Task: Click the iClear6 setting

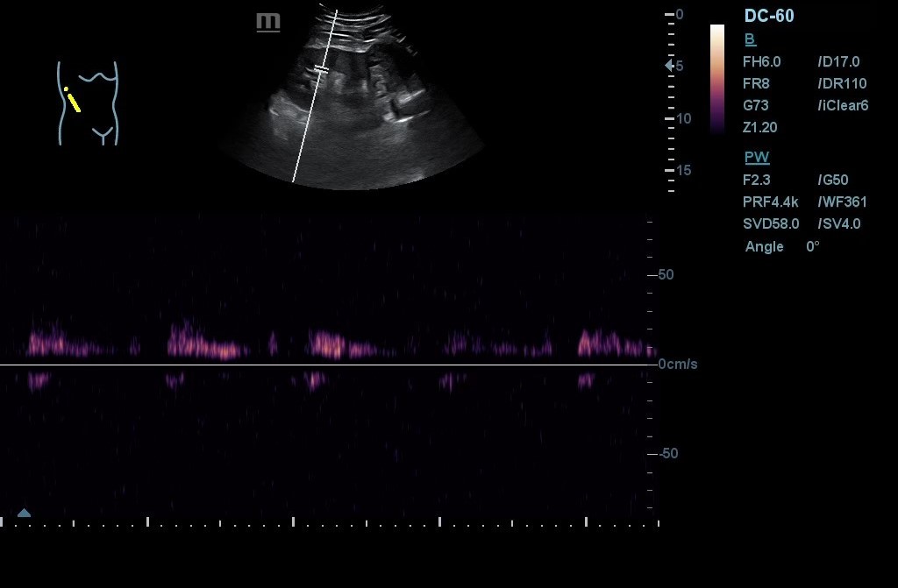Action: 843,105
